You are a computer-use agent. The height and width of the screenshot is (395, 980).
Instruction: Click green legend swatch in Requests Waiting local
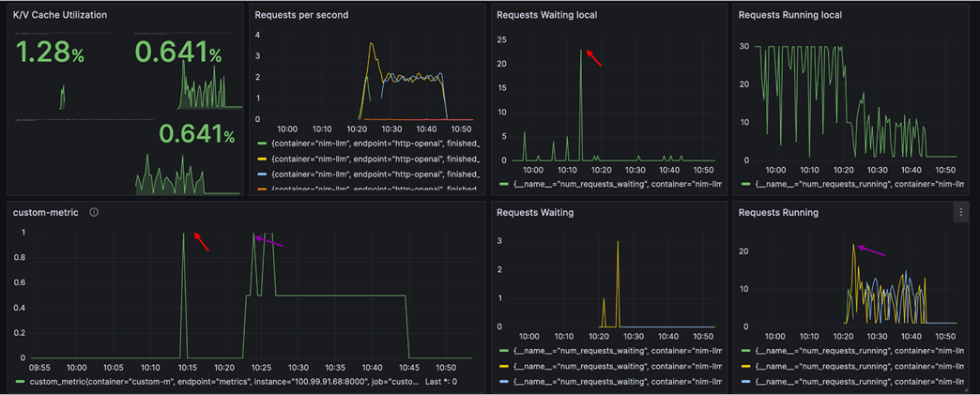click(504, 185)
